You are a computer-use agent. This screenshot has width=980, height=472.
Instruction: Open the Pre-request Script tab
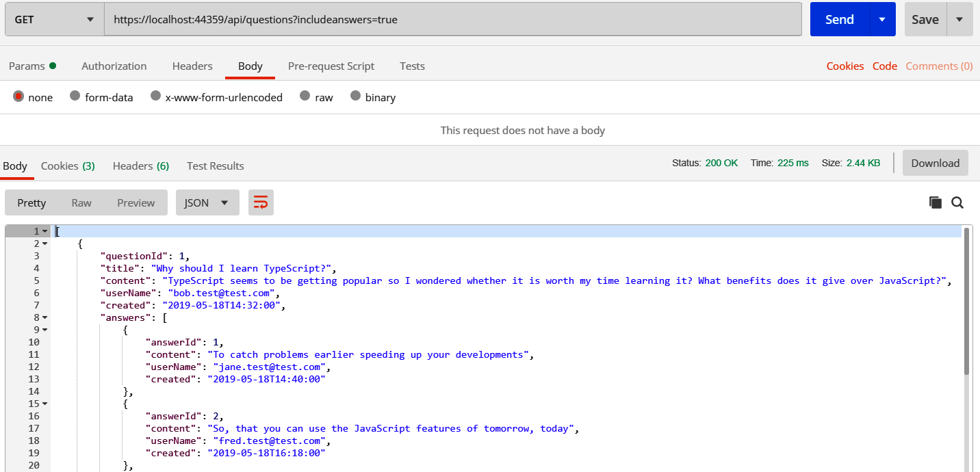point(331,66)
